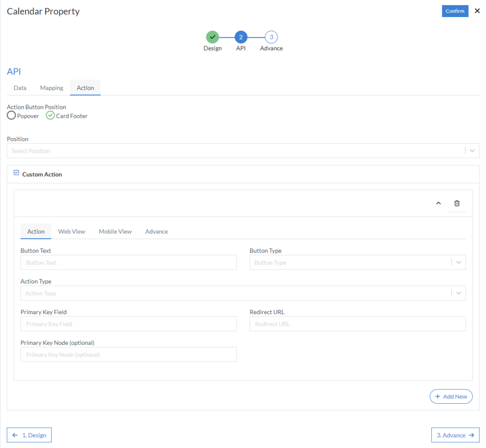Open the Action Type dropdown
The height and width of the screenshot is (448, 486).
coord(458,293)
